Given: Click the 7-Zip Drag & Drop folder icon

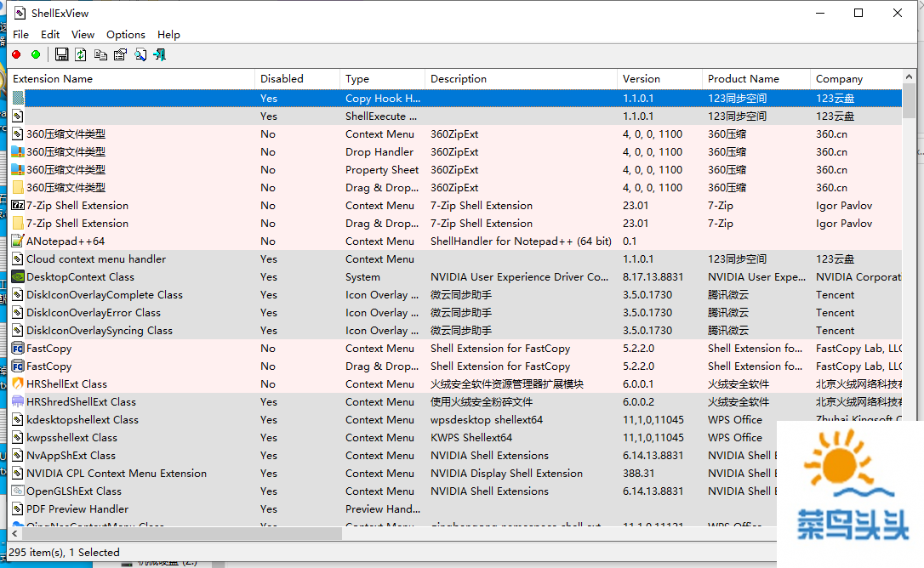Looking at the screenshot, I should (x=18, y=224).
